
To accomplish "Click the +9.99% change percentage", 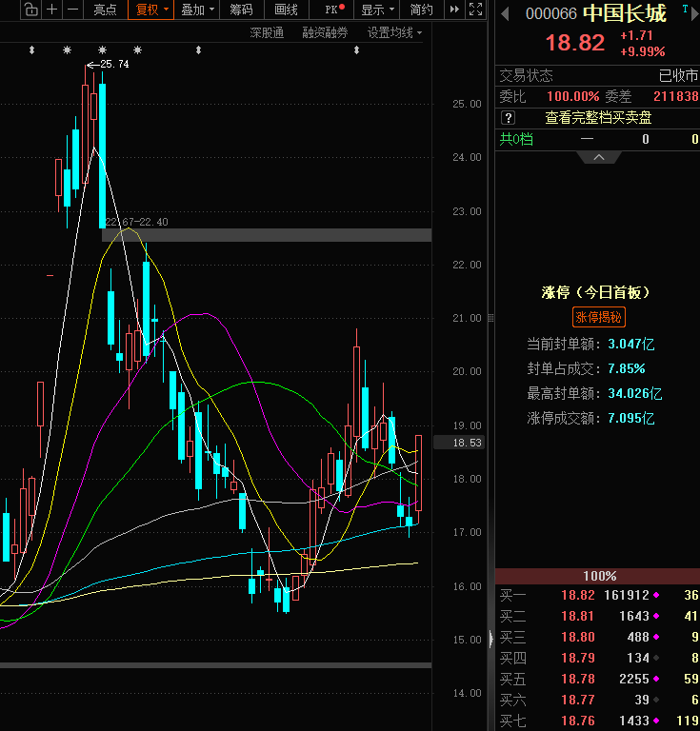I will [643, 51].
